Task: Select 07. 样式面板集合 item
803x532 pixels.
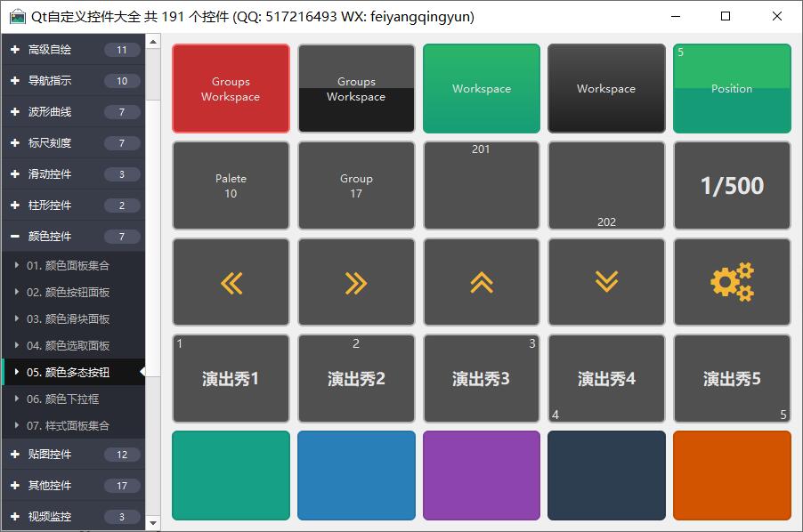Action: [x=69, y=425]
